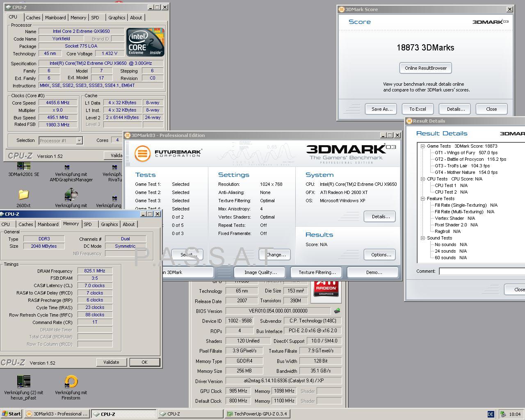Viewport: 525px width, 420px height.
Task: Click Validate in CPU-Z memory window
Action: [112, 362]
